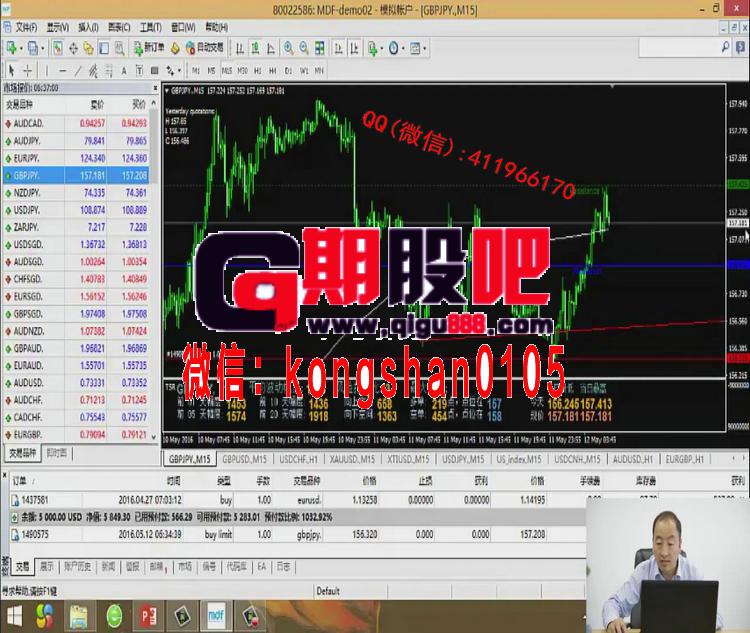Switch to the XAUUSD,M15 chart tab

click(x=353, y=459)
